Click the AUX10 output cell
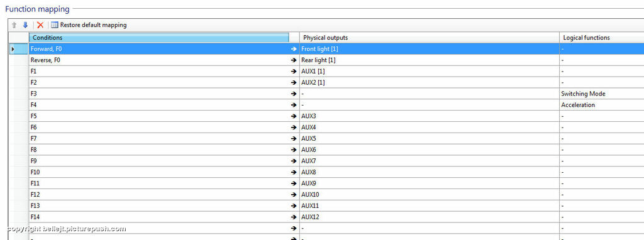 430,194
